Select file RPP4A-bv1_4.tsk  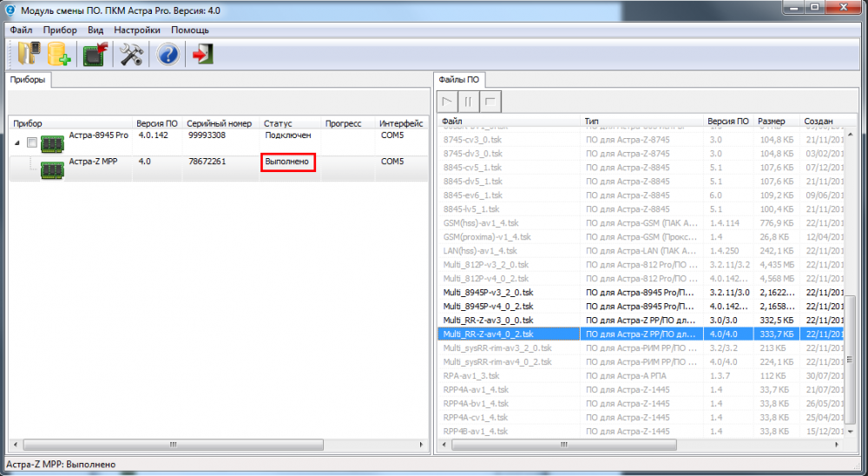pos(641,403)
